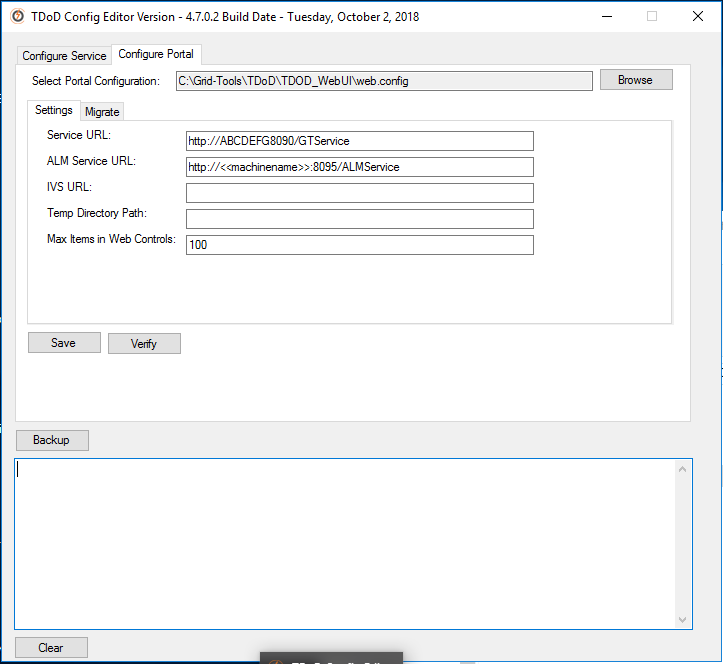723x664 pixels.
Task: Click the portal configuration path field
Action: pyautogui.click(x=384, y=81)
